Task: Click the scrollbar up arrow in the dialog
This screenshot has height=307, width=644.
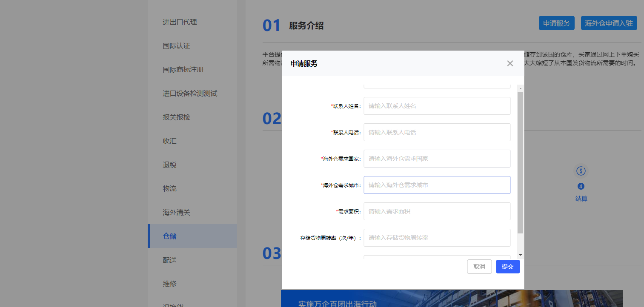Action: (x=520, y=88)
